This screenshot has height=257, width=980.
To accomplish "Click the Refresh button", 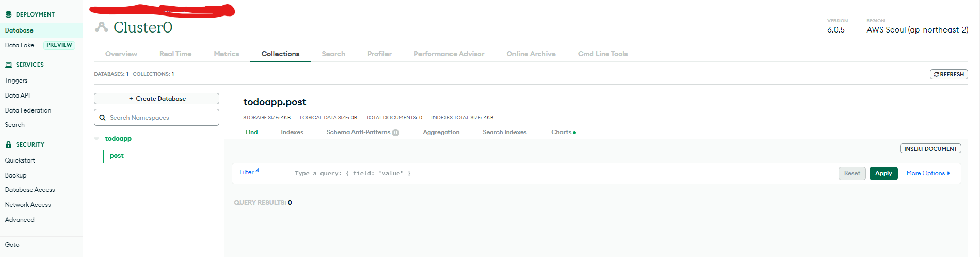I will 949,74.
